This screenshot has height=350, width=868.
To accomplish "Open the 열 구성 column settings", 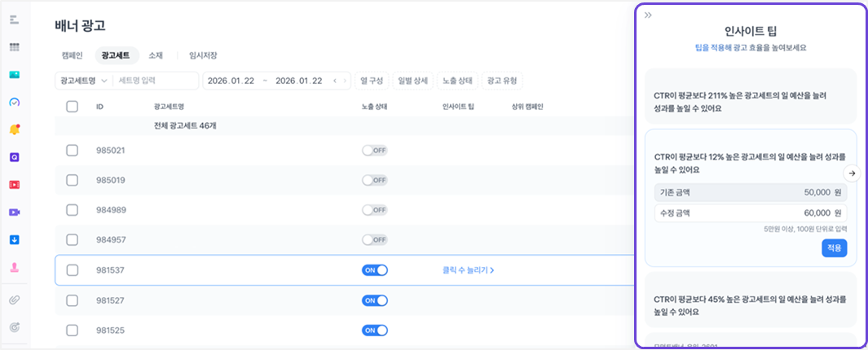I will (x=372, y=81).
